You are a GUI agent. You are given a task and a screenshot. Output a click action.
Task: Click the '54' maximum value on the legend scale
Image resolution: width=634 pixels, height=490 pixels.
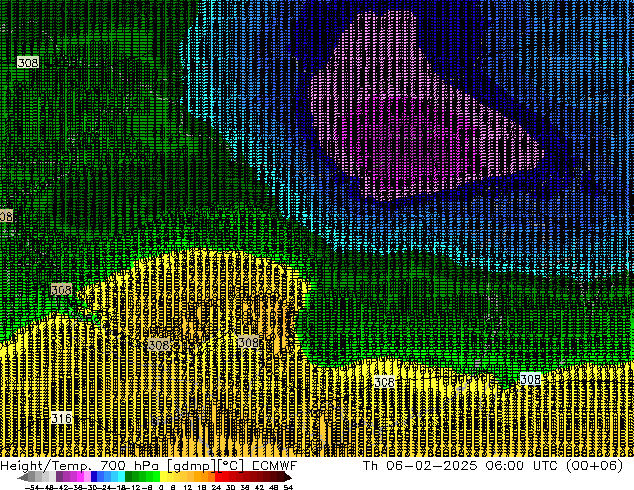tap(288, 487)
